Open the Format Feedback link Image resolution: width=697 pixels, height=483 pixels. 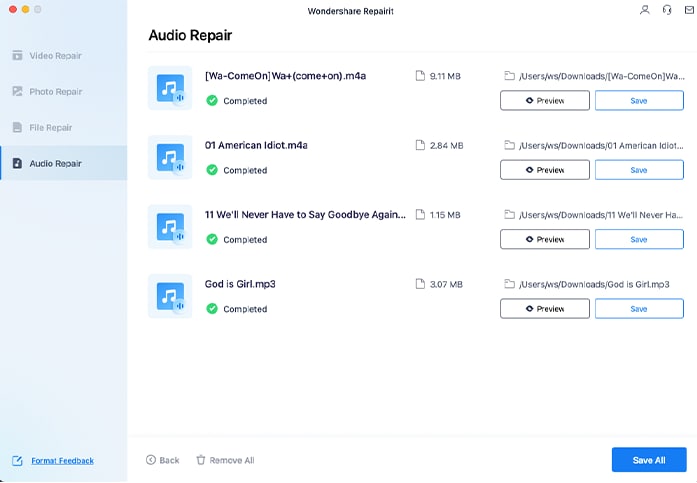tap(62, 461)
